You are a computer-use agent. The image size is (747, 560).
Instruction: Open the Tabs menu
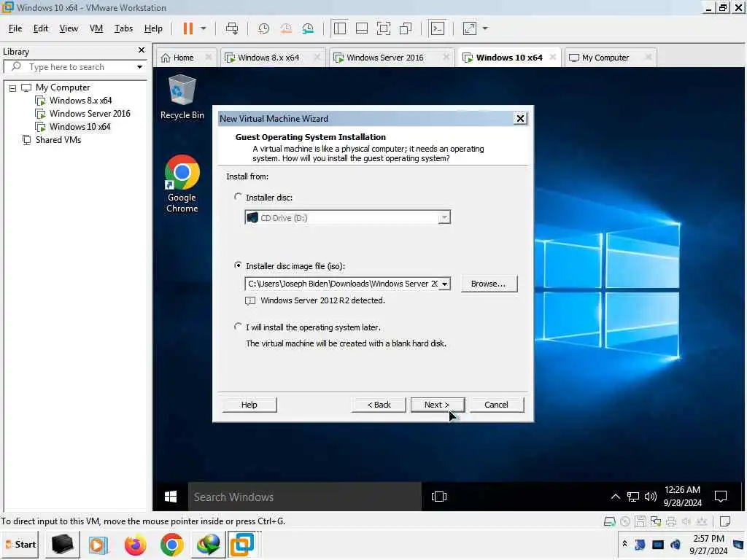coord(123,28)
